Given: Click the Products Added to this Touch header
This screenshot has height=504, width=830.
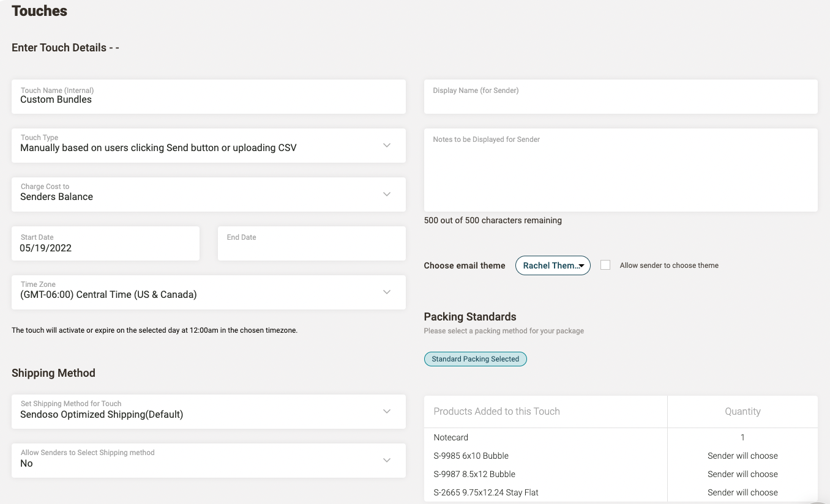Looking at the screenshot, I should tap(496, 412).
